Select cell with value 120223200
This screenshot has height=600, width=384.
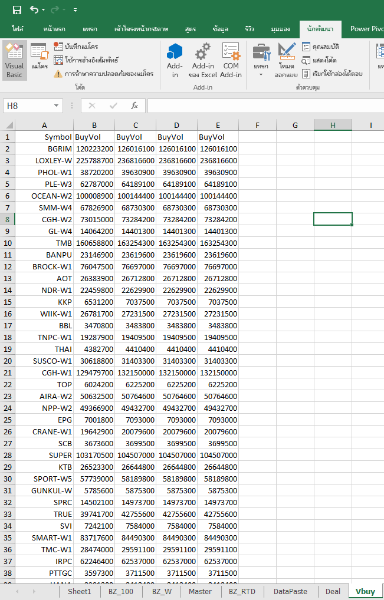tap(94, 149)
